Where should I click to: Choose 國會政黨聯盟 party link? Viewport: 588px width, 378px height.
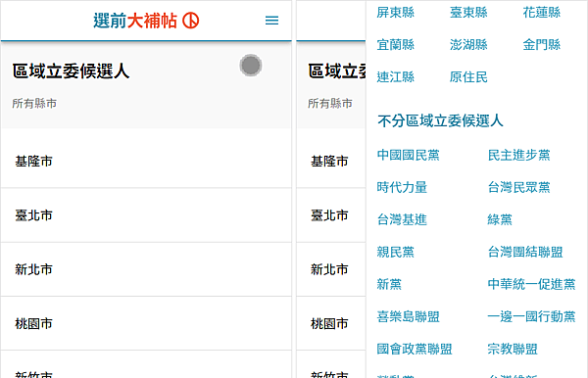tap(415, 349)
